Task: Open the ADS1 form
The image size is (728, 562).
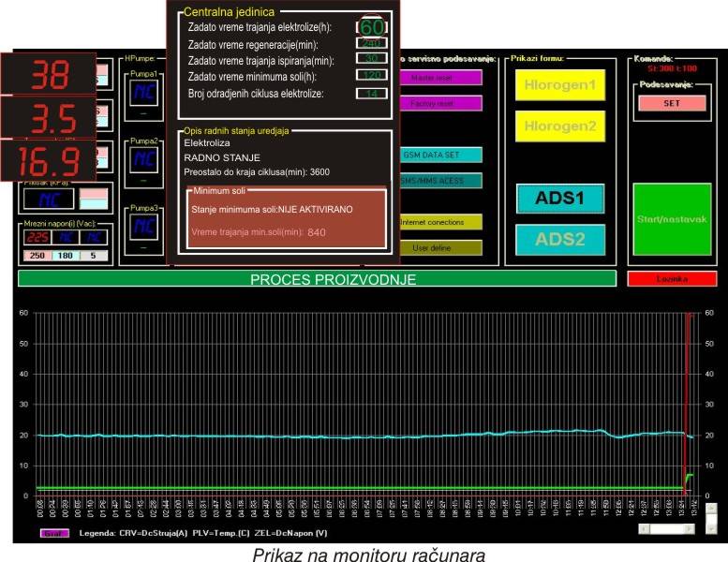Action: pyautogui.click(x=560, y=199)
